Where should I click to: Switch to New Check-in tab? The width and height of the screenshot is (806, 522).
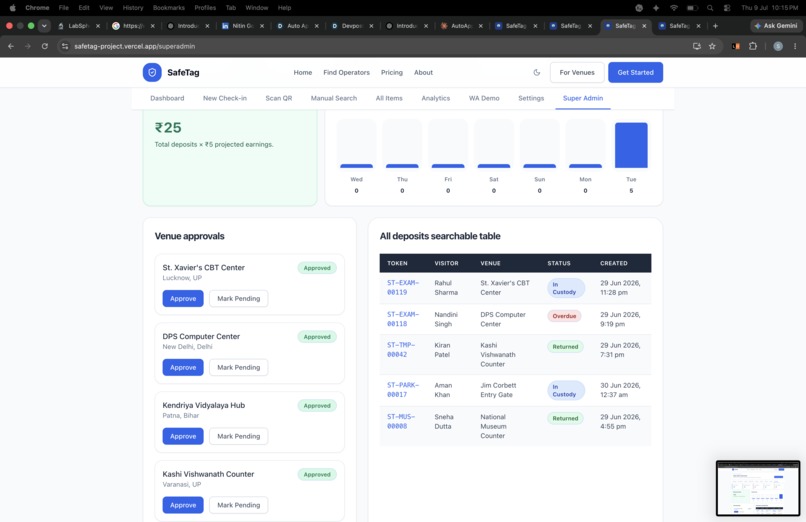point(225,98)
